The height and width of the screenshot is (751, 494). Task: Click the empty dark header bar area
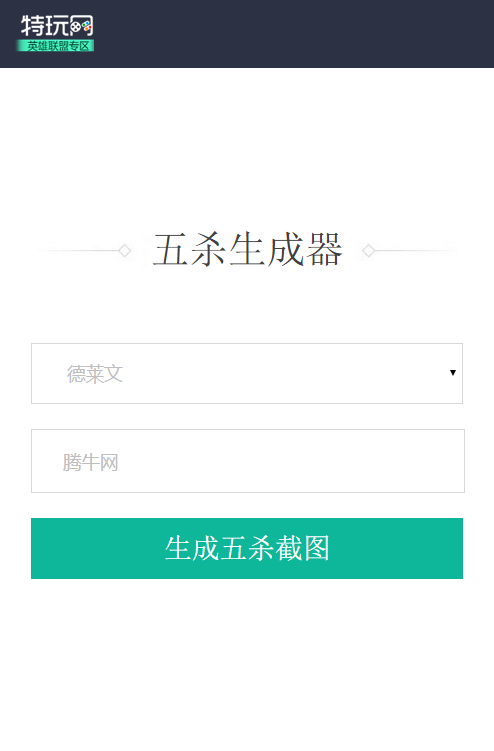[297, 34]
